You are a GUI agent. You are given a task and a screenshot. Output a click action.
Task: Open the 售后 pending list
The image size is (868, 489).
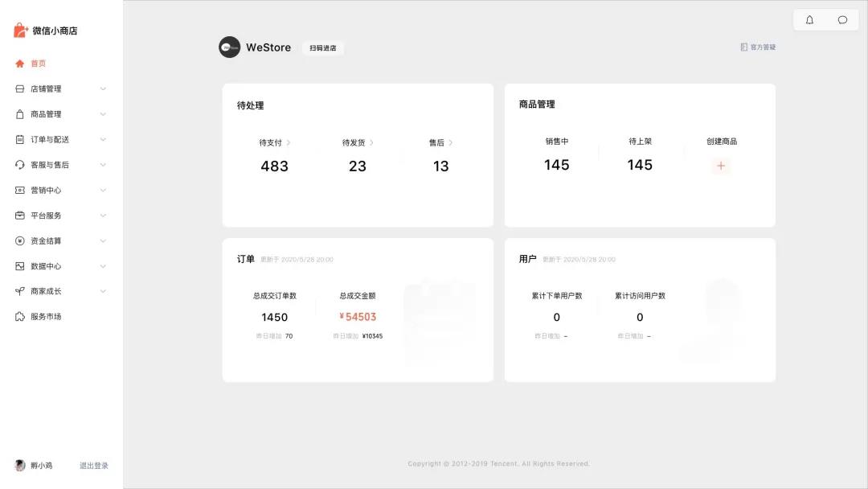[440, 143]
